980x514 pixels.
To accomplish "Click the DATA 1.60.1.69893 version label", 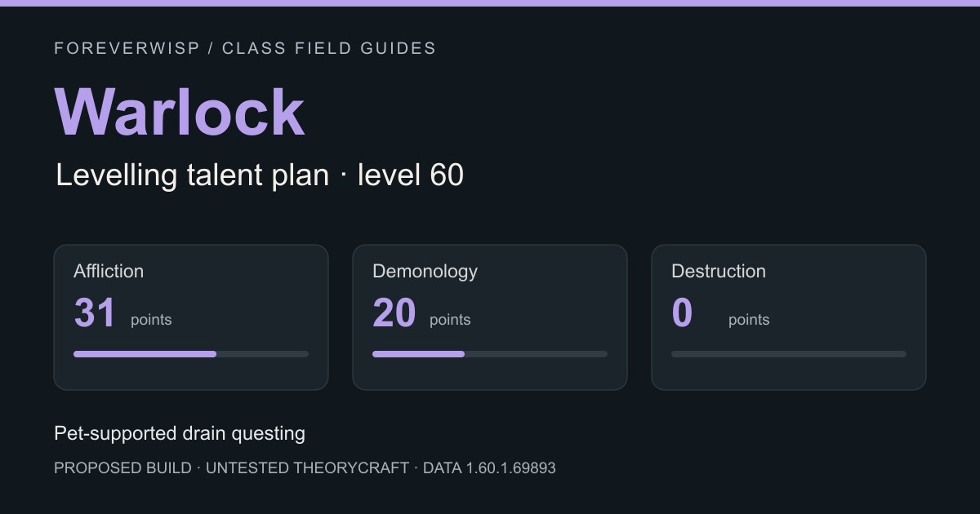I will pyautogui.click(x=489, y=468).
